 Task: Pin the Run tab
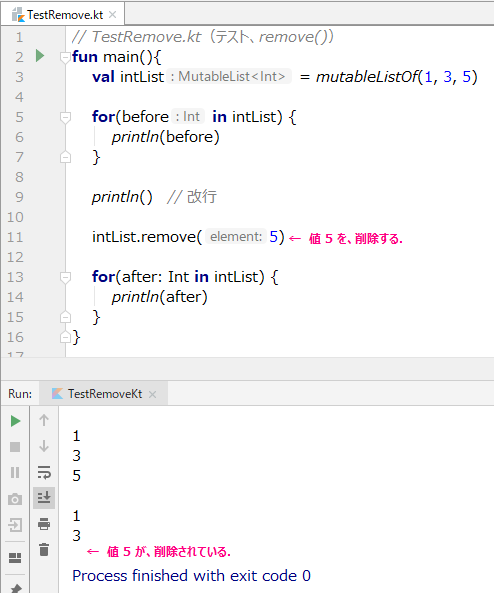click(16, 588)
